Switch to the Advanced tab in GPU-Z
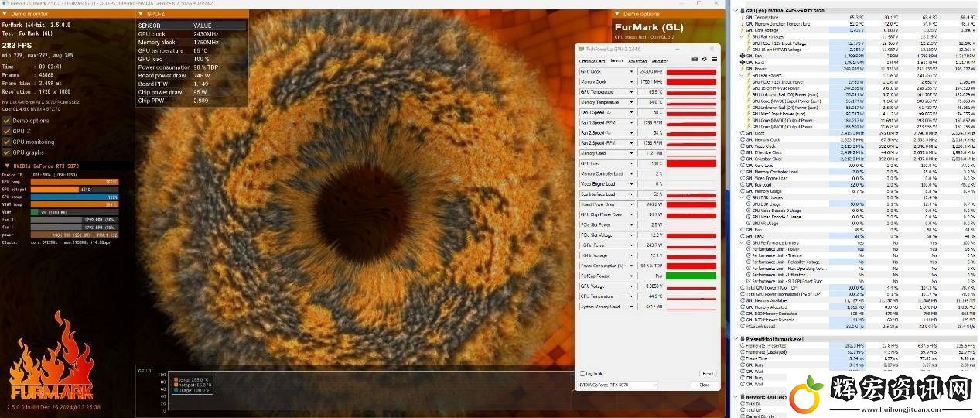The image size is (980, 418). point(637,60)
